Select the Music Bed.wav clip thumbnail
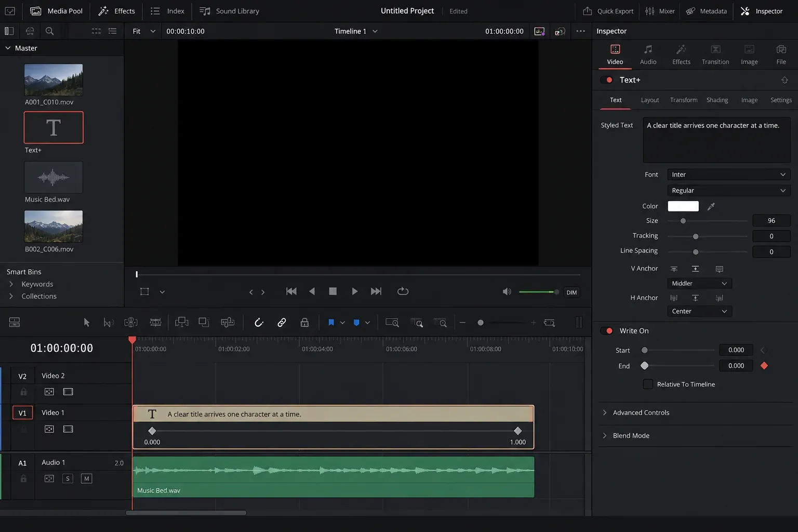 tap(54, 177)
